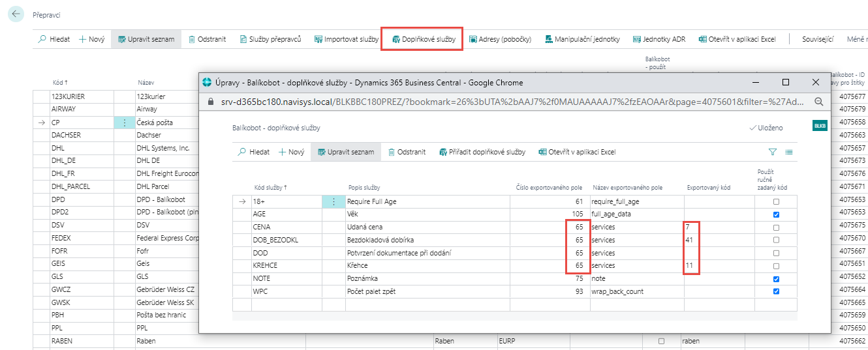Click Odstranit button in popup toolbar
The height and width of the screenshot is (350, 868).
[407, 152]
